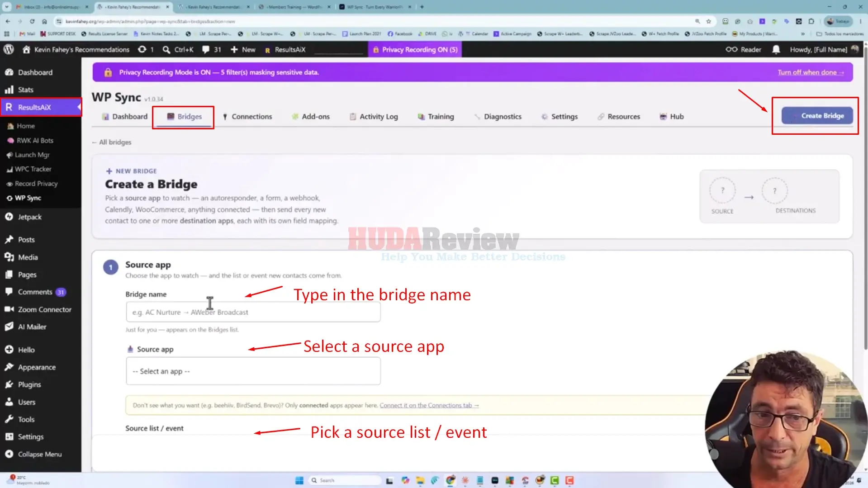The image size is (868, 488).
Task: Select the Bridges tab
Action: coord(184,117)
